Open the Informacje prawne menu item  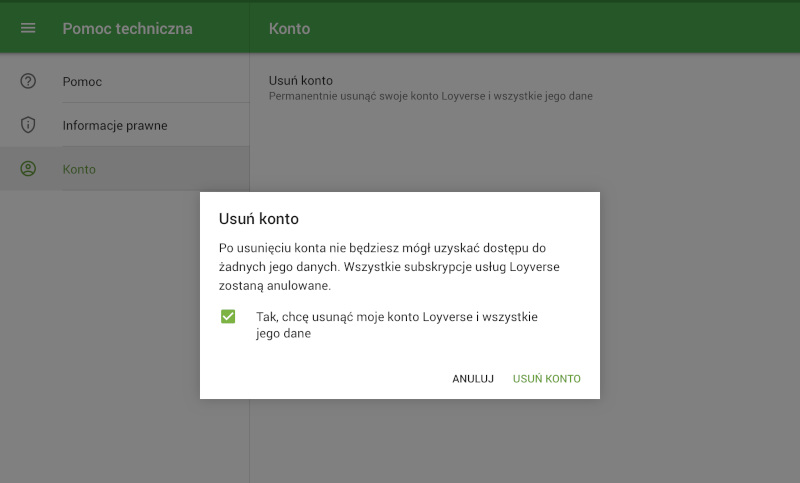point(125,125)
